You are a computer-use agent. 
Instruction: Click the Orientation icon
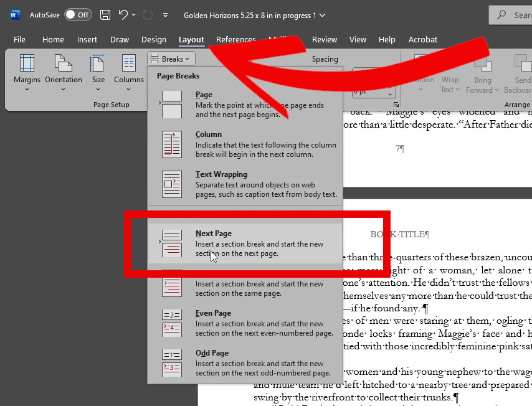click(x=63, y=63)
